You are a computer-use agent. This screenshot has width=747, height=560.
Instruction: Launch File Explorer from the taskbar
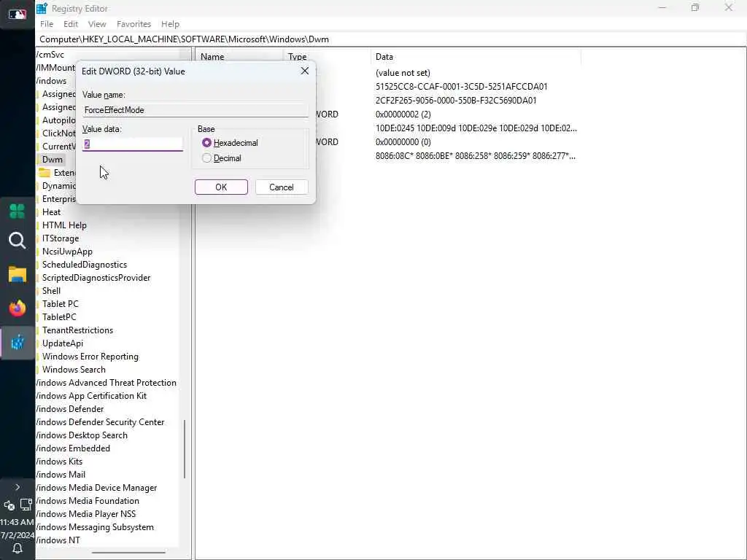tap(18, 274)
